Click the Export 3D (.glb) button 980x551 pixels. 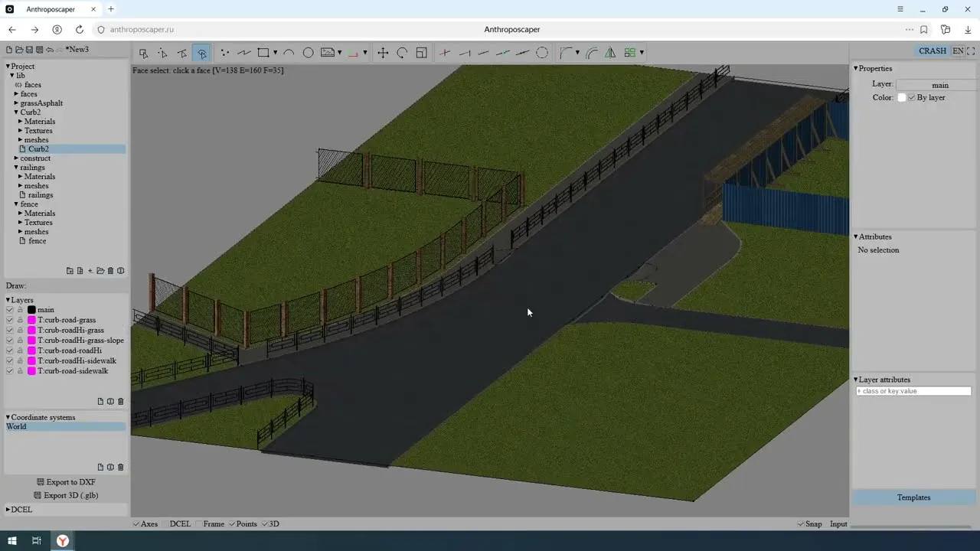(x=66, y=495)
